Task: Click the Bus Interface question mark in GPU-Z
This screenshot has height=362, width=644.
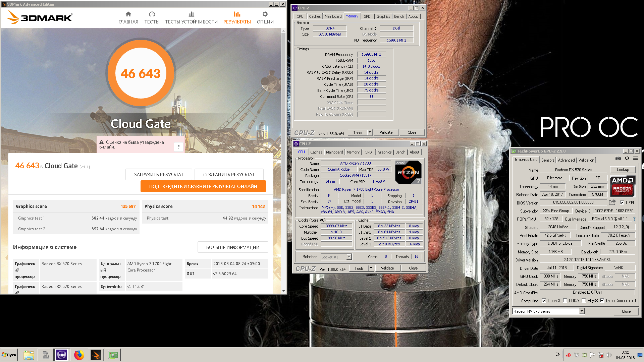Action: 634,219
